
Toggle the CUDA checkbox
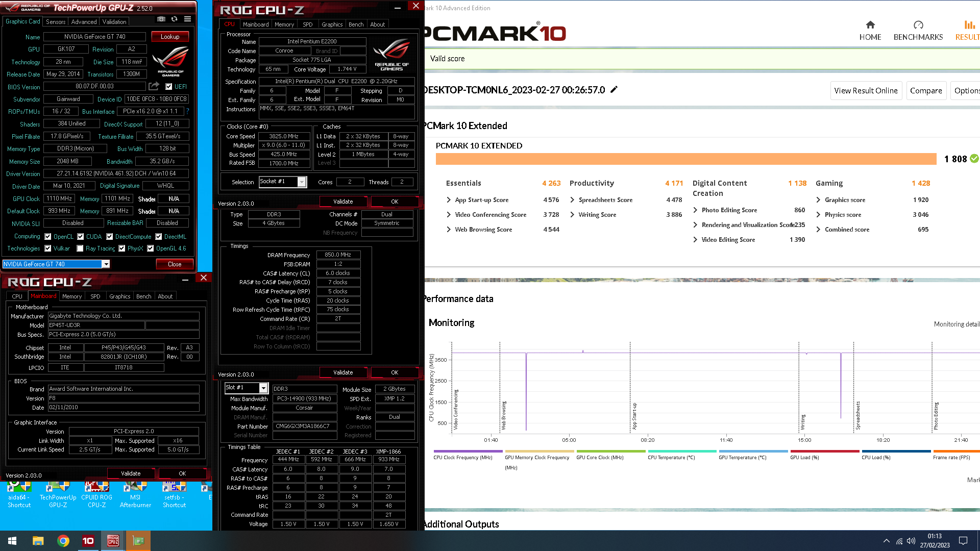pos(81,237)
